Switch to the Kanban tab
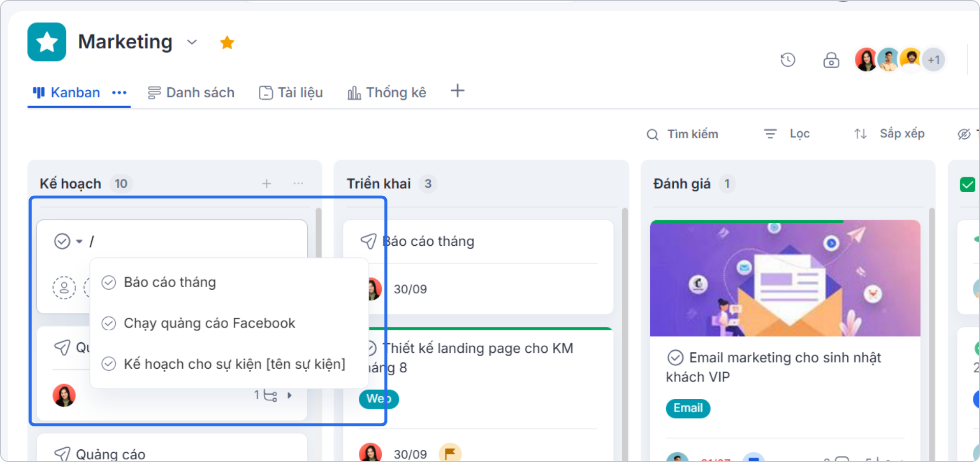 (67, 92)
